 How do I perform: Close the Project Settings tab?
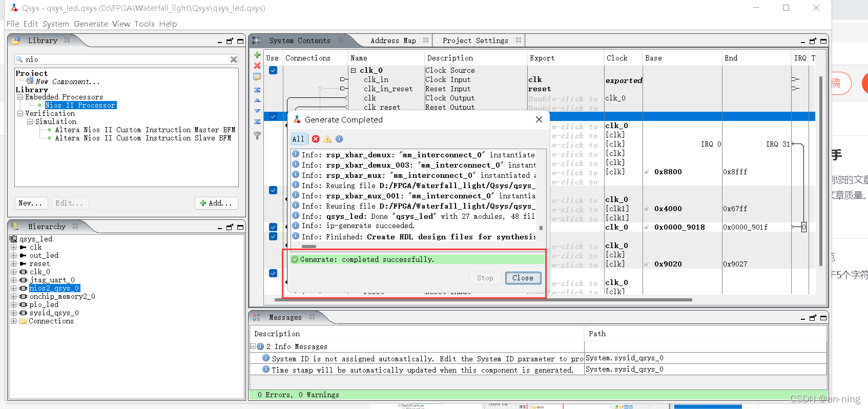tap(519, 40)
